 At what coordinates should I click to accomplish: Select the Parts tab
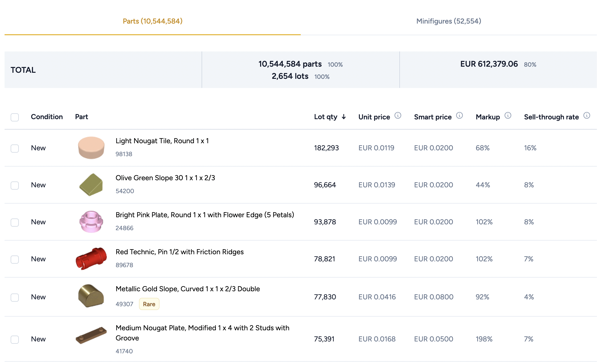click(152, 21)
